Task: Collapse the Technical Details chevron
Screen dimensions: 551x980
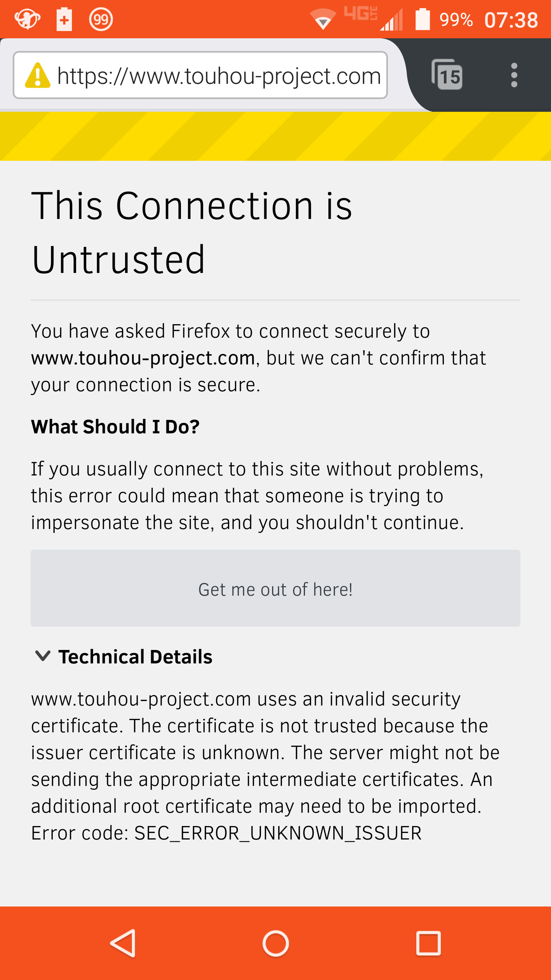Action: (x=42, y=656)
